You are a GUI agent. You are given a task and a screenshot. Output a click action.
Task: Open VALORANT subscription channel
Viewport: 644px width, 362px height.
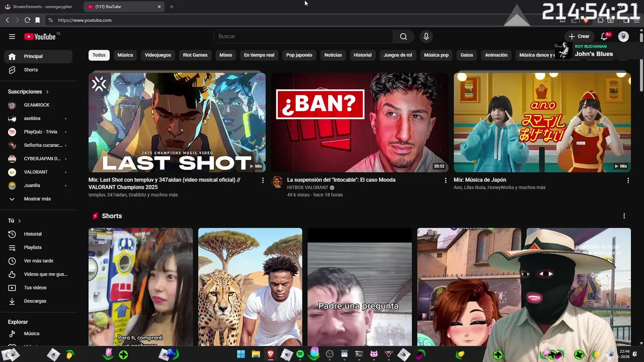tap(38, 172)
